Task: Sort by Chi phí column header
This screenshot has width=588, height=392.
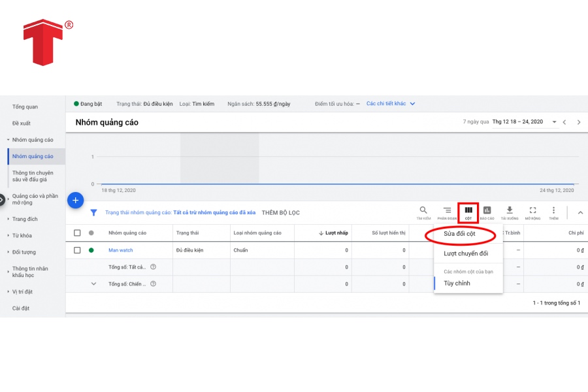Action: point(576,233)
